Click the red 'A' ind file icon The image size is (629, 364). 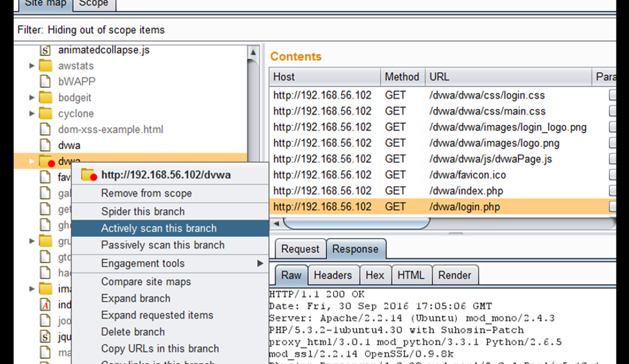45,305
